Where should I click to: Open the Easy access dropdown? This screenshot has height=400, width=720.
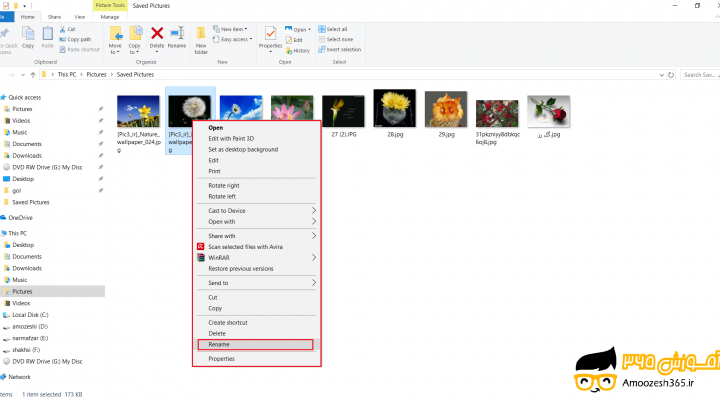(x=232, y=39)
